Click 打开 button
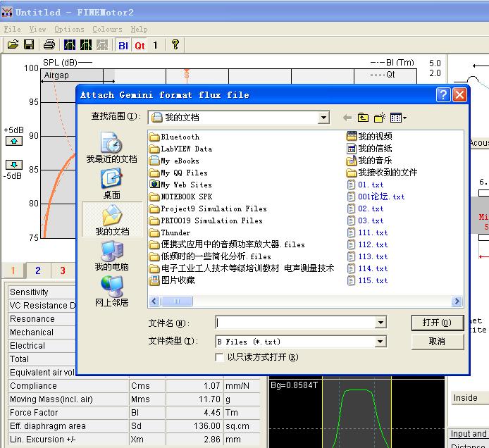The height and width of the screenshot is (448, 489). coord(438,323)
